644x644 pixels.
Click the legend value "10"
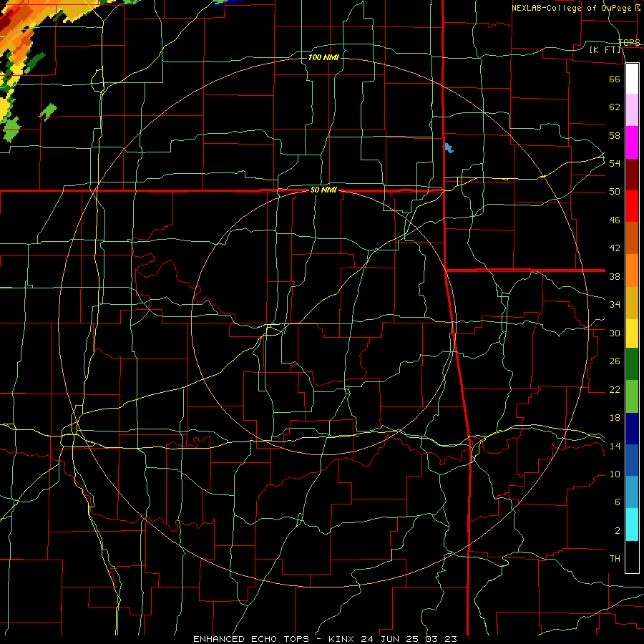click(x=615, y=474)
